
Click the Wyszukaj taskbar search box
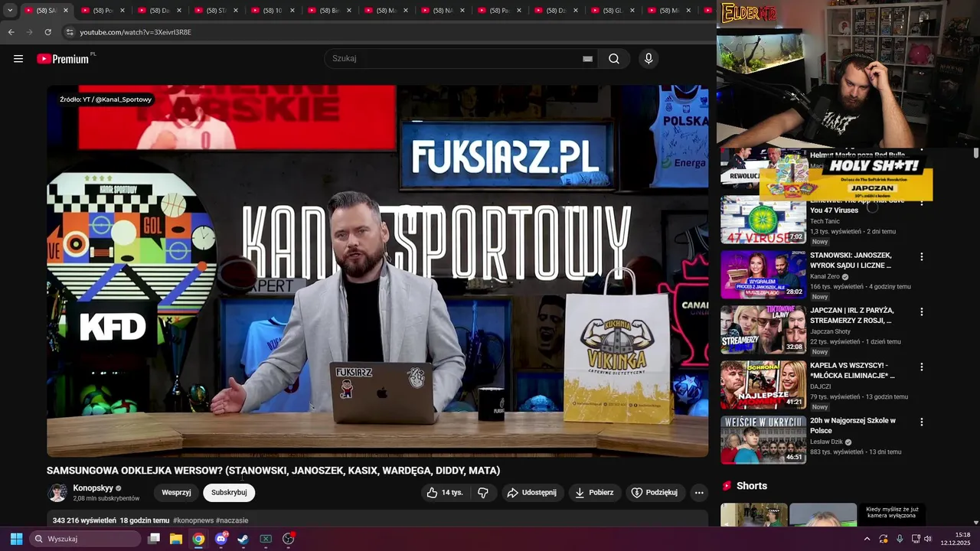(85, 539)
